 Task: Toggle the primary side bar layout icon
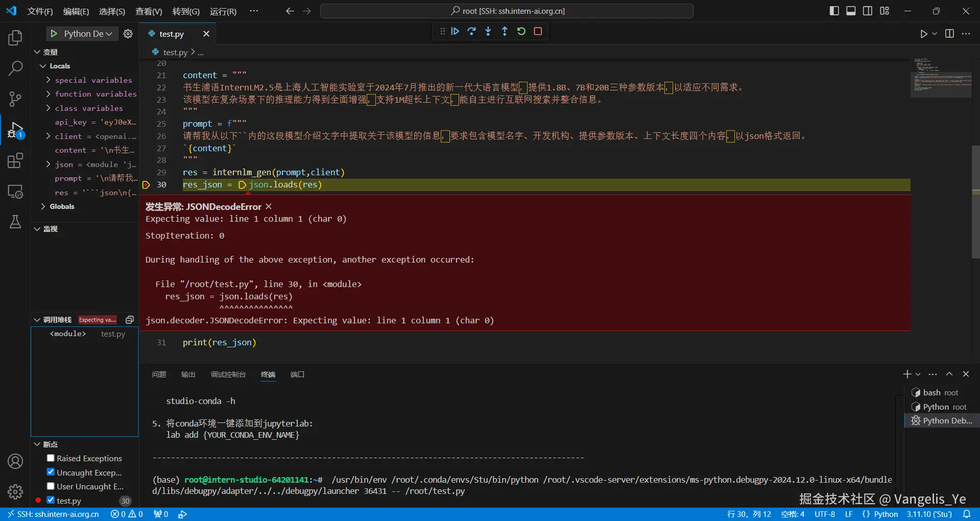click(834, 11)
